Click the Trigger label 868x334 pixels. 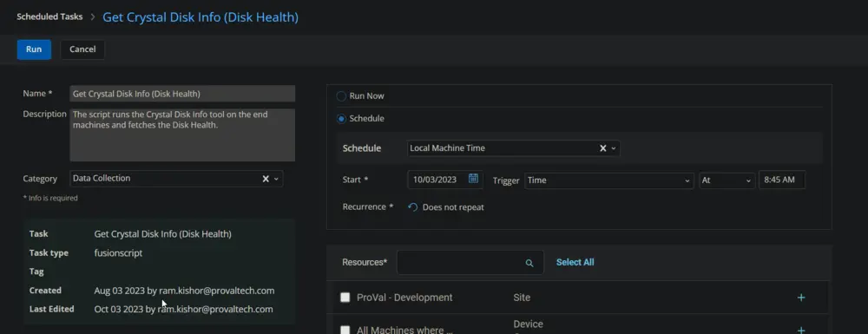pos(506,180)
